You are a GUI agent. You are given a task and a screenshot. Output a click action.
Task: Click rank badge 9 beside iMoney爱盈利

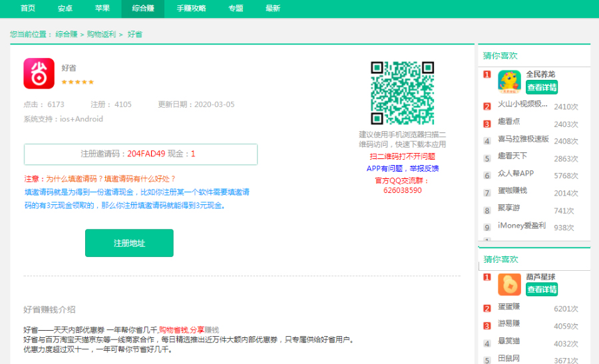point(487,228)
